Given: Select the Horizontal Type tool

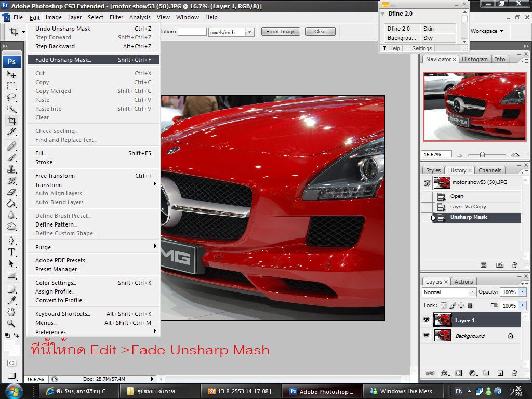Looking at the screenshot, I should click(11, 252).
